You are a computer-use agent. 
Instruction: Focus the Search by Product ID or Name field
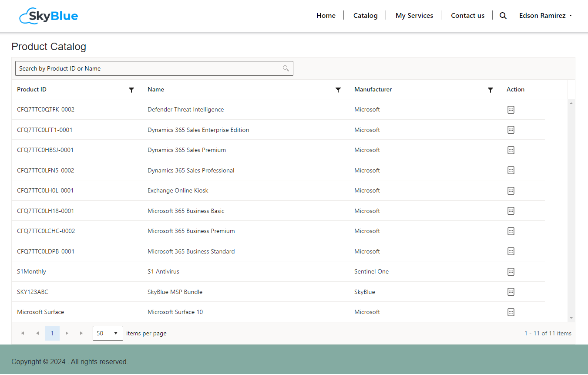coord(154,68)
